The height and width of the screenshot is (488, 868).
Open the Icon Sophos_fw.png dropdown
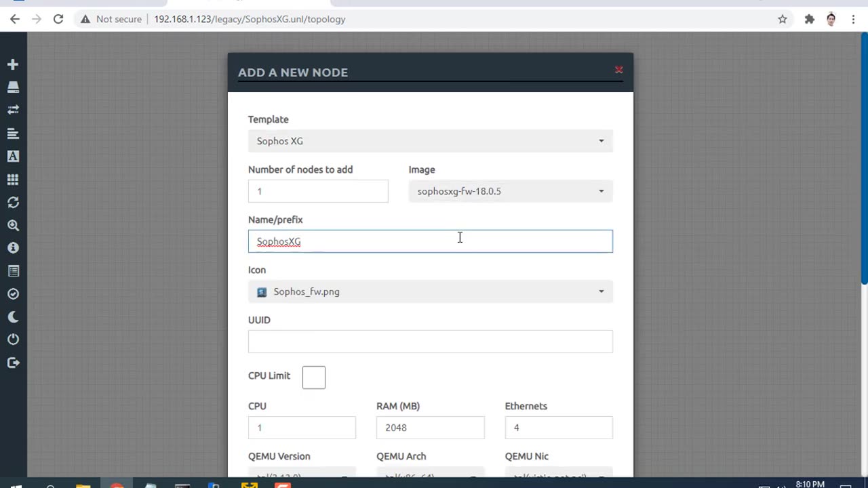point(431,291)
